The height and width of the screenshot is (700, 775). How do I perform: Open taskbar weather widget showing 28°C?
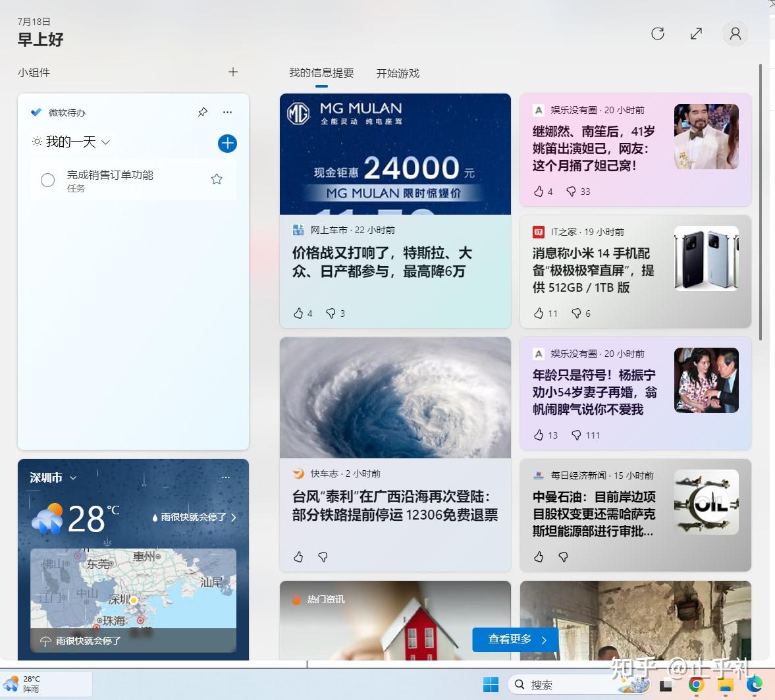point(46,684)
